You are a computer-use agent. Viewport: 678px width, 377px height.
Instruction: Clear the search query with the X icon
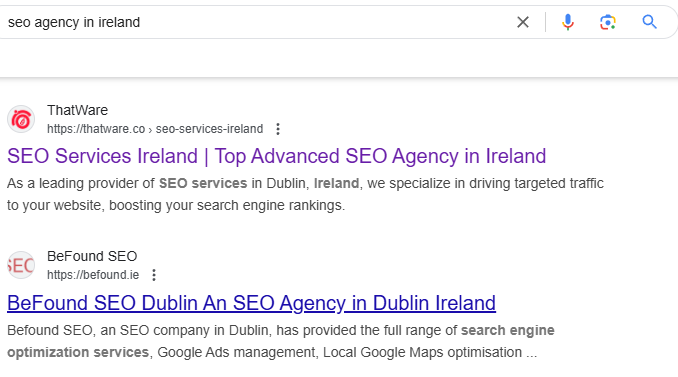(x=523, y=22)
